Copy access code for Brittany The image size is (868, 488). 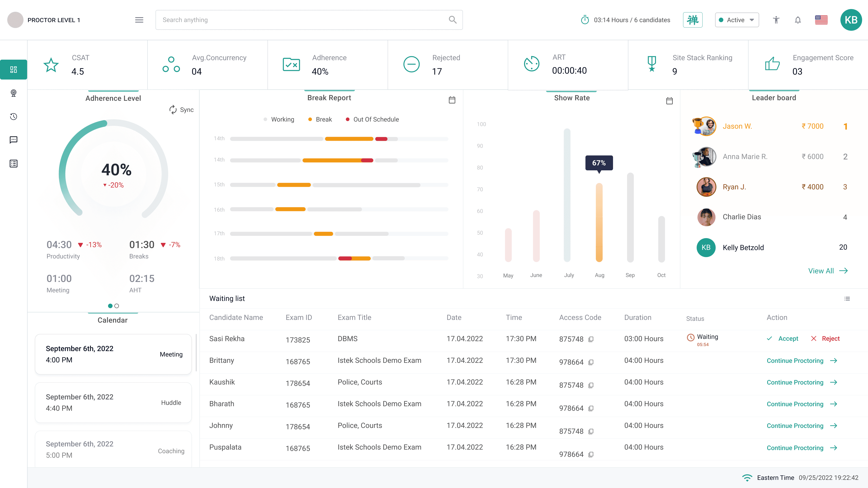[x=591, y=362]
